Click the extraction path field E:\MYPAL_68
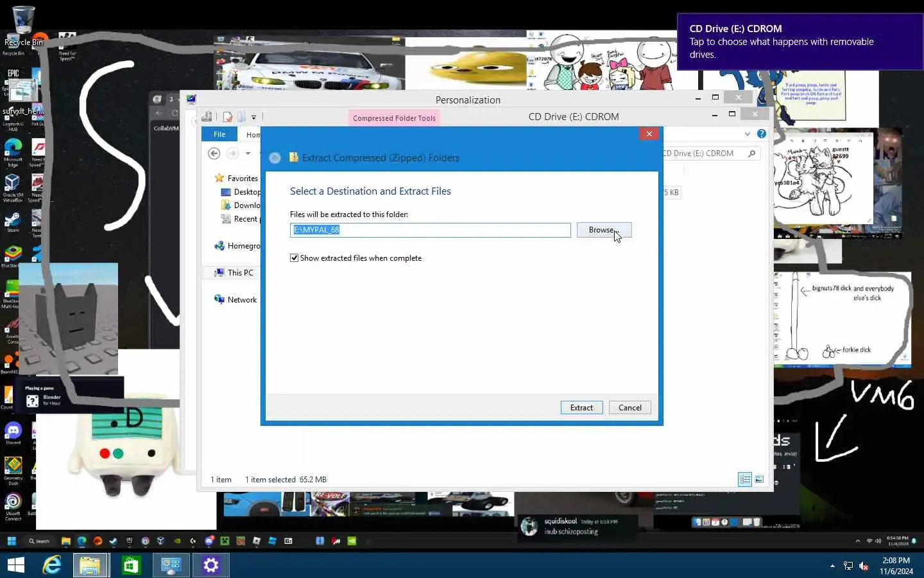The height and width of the screenshot is (578, 924). [x=430, y=230]
